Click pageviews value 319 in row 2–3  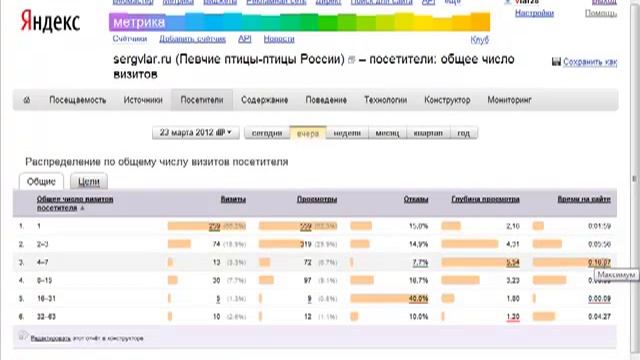[306, 244]
